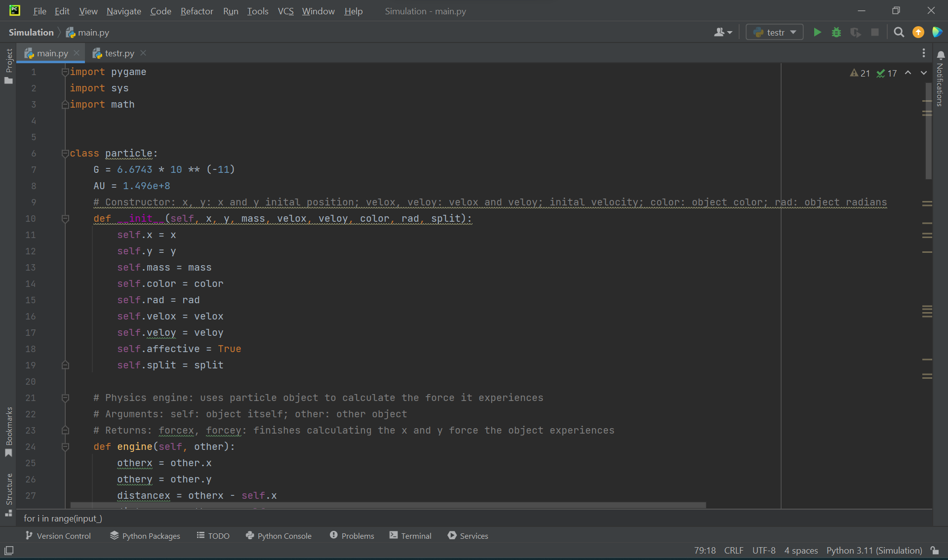Click the warning triangle showing 21 problems
Screen dimensions: 948x560
pos(860,73)
